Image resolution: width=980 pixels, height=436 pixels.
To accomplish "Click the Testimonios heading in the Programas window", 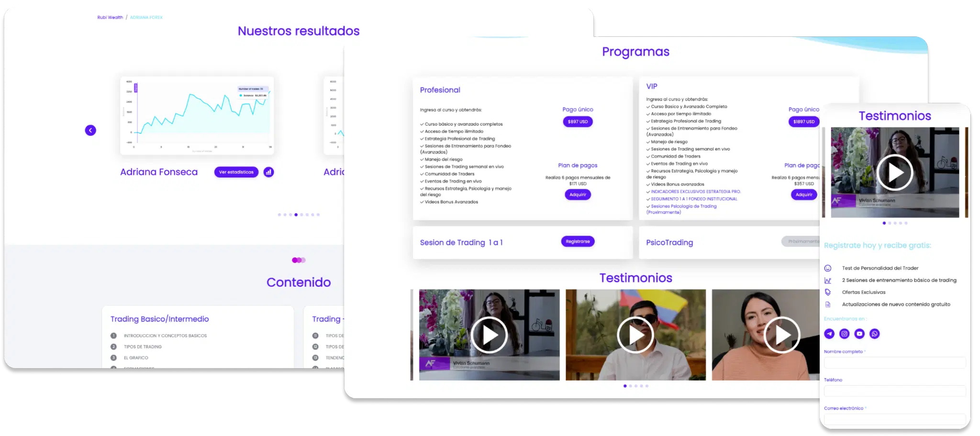I will click(635, 278).
